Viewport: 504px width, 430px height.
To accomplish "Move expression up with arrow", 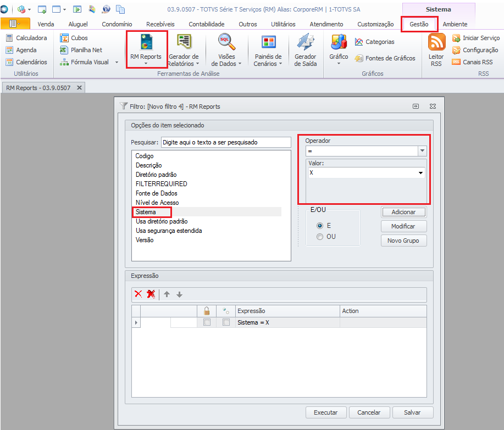I will [x=167, y=294].
